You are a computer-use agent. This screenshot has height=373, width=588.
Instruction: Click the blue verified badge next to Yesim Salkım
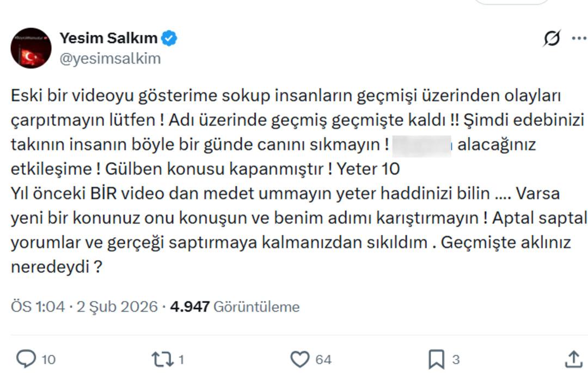[x=170, y=37]
